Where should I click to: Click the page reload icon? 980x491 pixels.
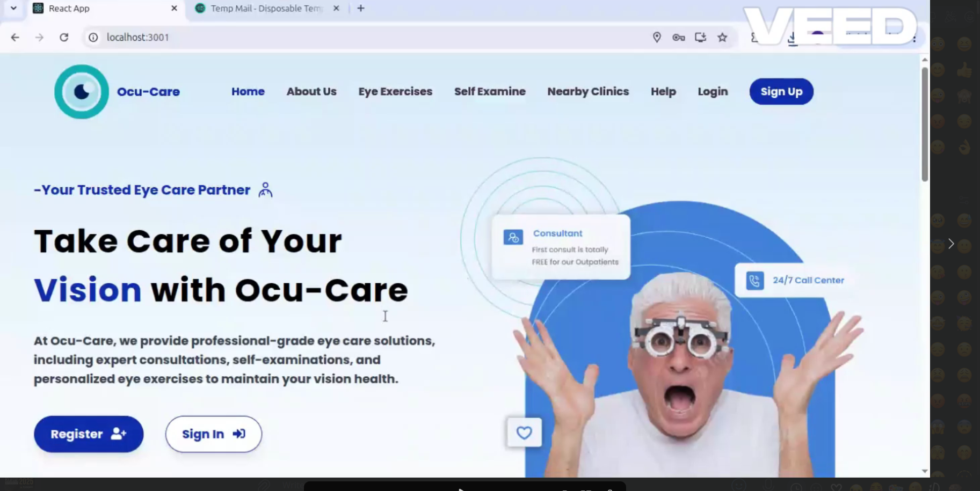[x=63, y=37]
